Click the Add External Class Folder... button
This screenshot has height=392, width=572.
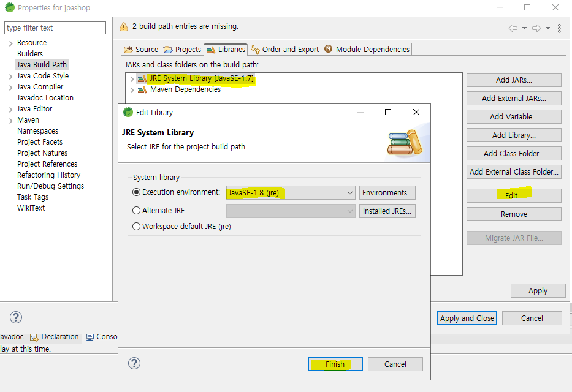click(514, 172)
